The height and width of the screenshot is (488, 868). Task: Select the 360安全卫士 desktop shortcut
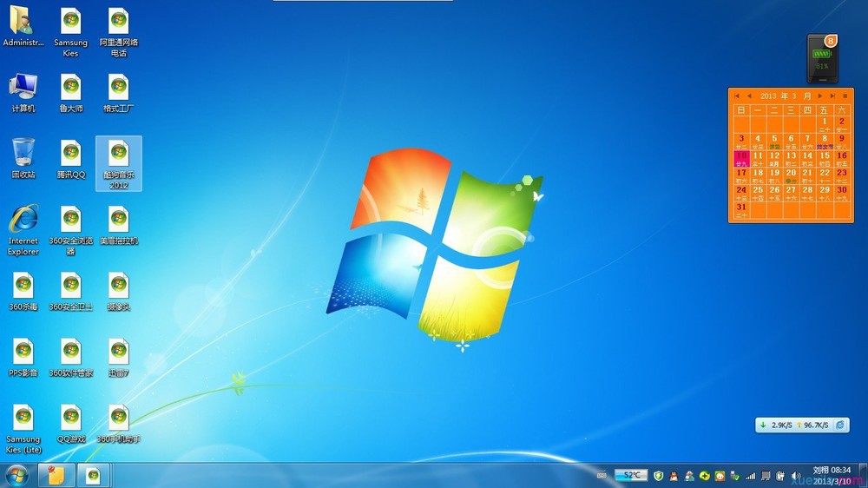point(71,292)
